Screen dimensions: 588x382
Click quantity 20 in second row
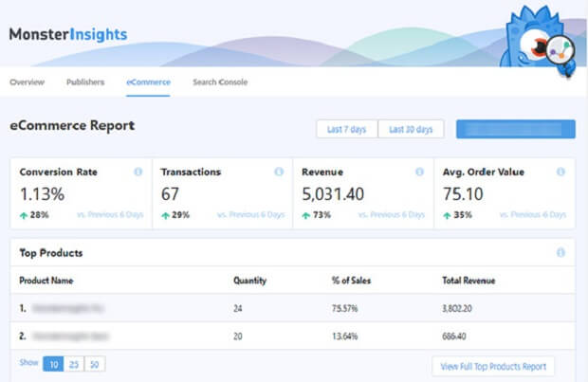(238, 337)
